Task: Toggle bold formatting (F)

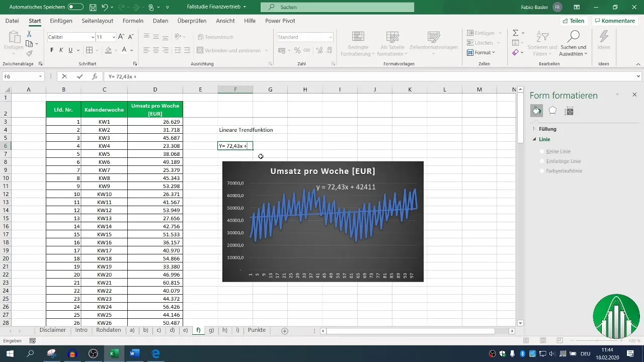Action: [x=52, y=50]
